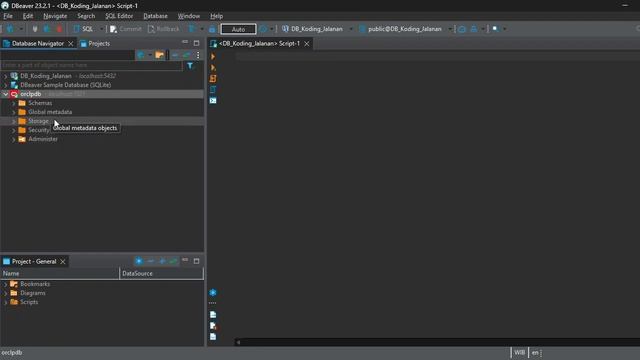This screenshot has height=360, width=640.
Task: Click the Name column header in Project panel
Action: (x=60, y=273)
